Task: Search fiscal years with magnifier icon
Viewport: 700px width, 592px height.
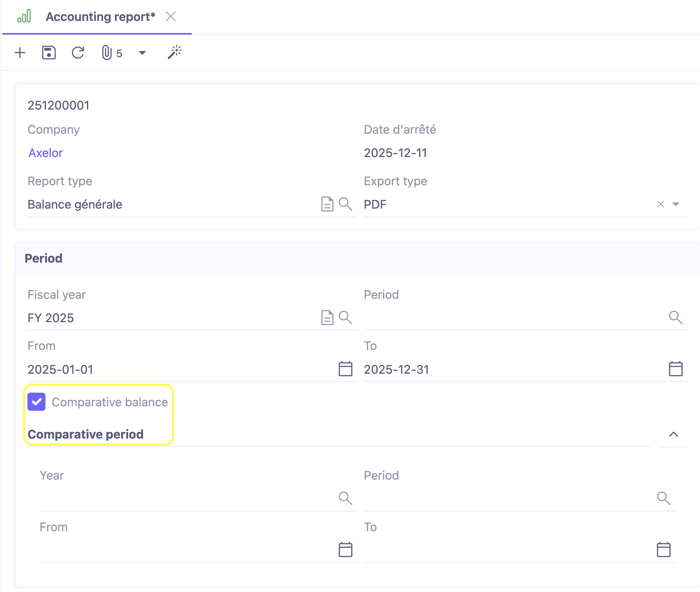Action: (346, 318)
